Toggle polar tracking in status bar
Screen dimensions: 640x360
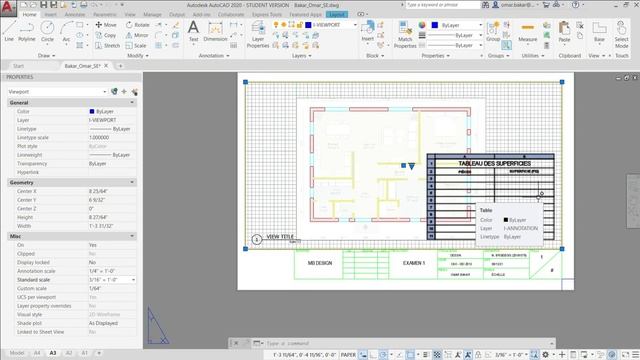click(383, 355)
